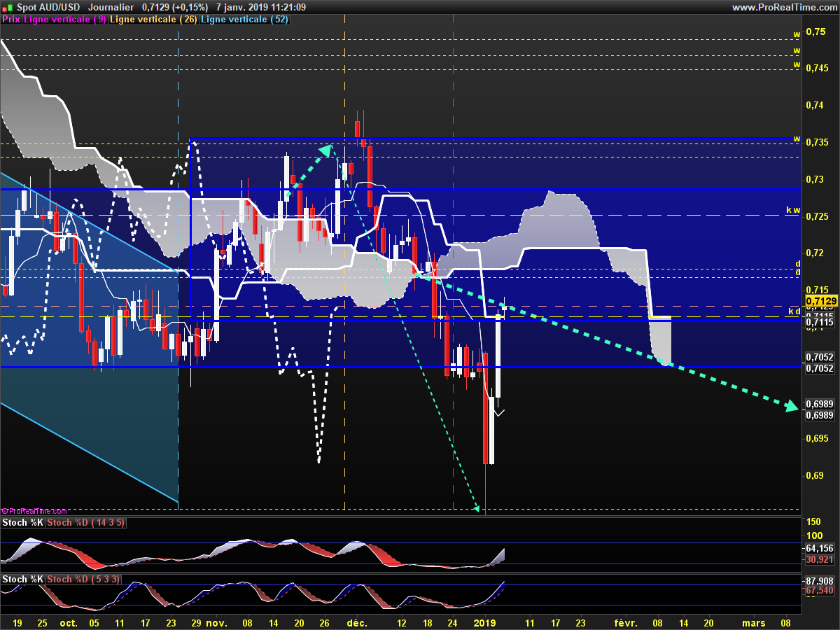Image resolution: width=840 pixels, height=630 pixels.
Task: Select the Journalier timeframe label
Action: tap(111, 7)
